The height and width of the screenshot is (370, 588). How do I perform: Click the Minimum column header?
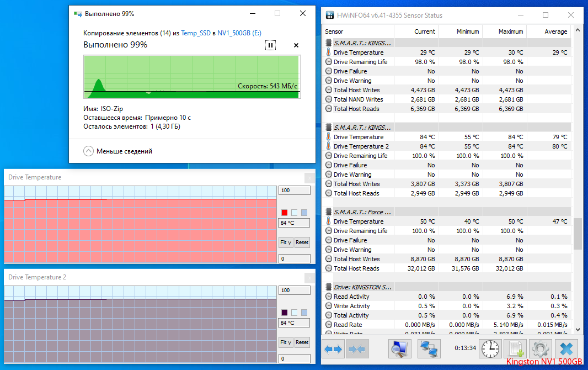tap(460, 31)
